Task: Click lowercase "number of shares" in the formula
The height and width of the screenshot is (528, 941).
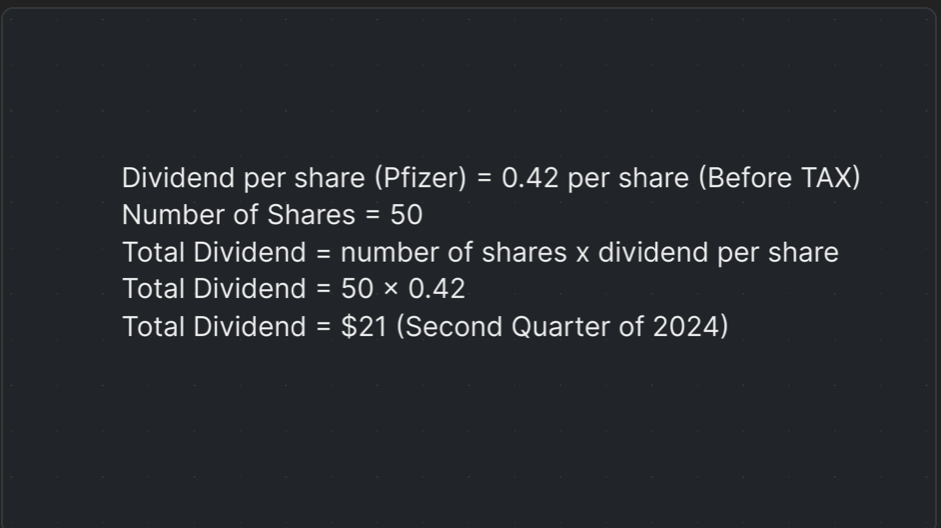Action: coord(453,252)
